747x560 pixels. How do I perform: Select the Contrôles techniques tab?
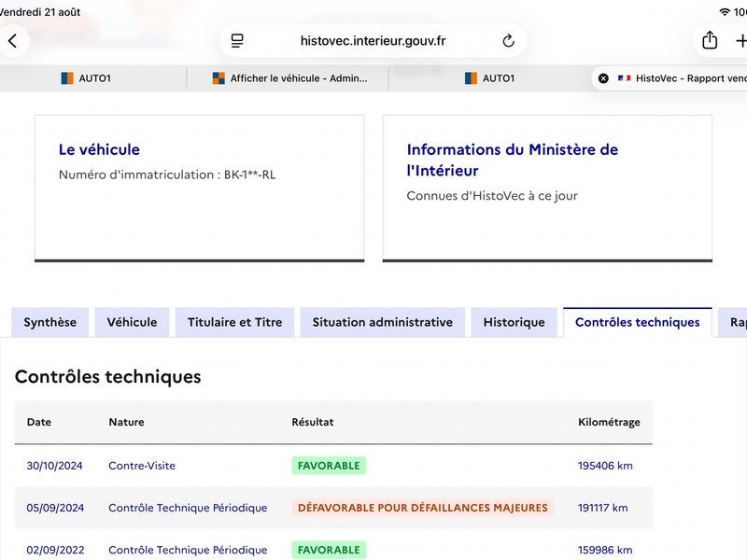(x=638, y=322)
